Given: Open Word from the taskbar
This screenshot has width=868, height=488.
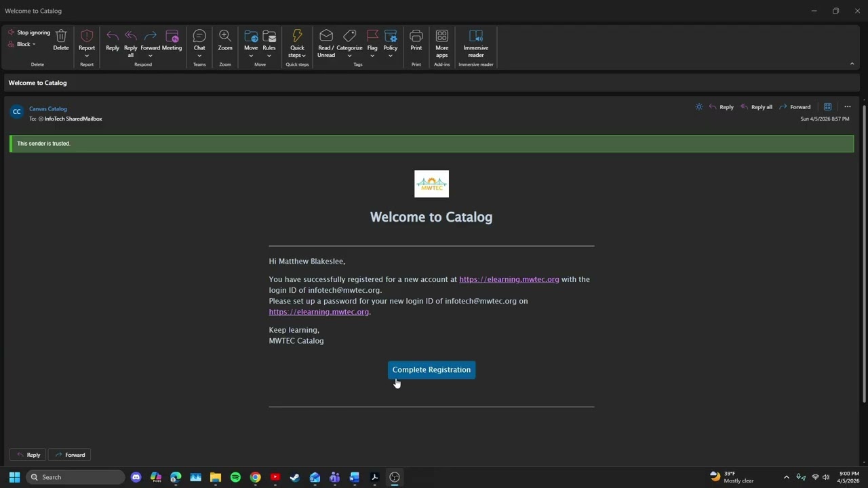Looking at the screenshot, I should coord(354,477).
